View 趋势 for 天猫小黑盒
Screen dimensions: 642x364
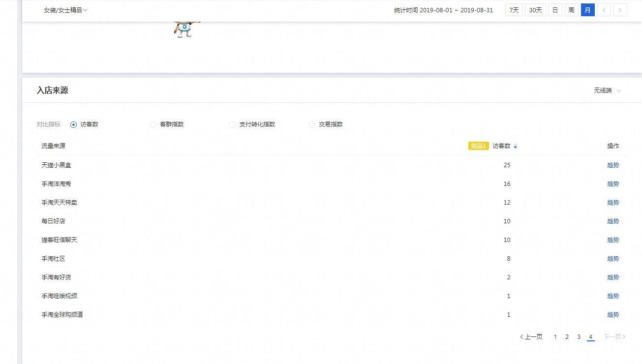pyautogui.click(x=613, y=165)
